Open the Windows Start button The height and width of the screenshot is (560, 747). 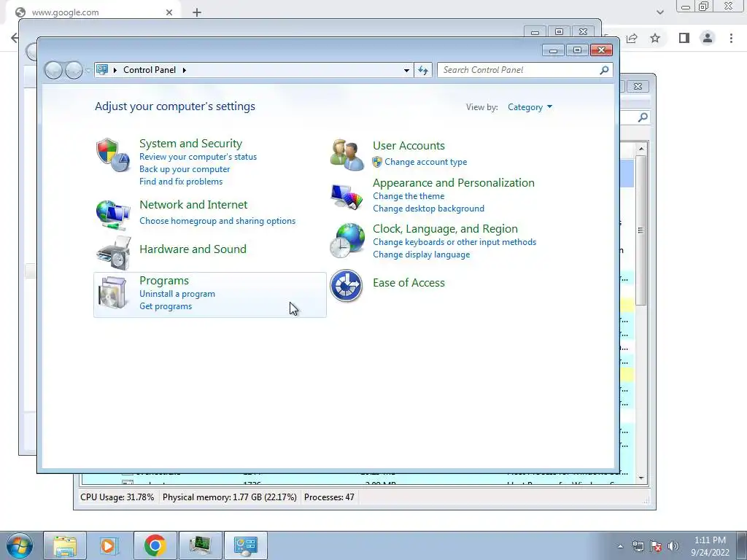20,545
